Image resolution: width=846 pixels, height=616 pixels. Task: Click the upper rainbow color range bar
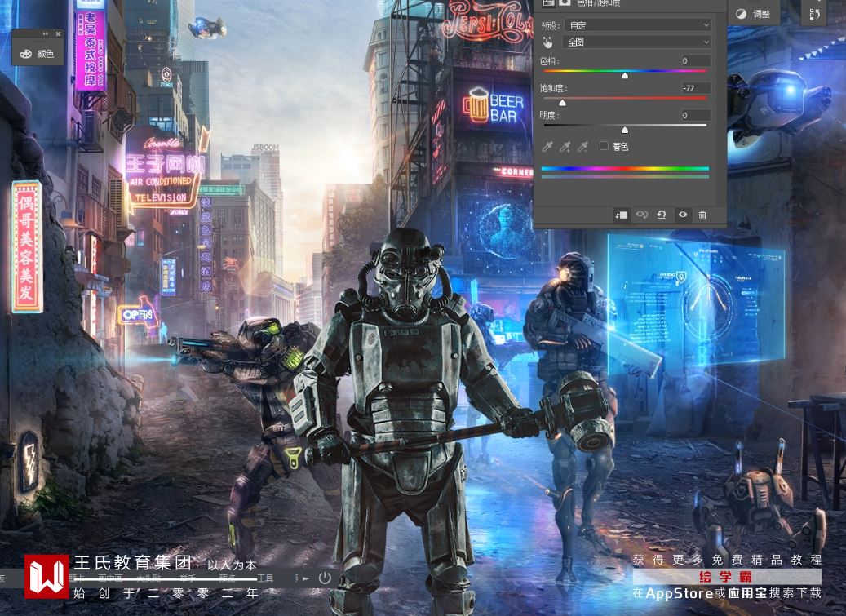point(625,169)
